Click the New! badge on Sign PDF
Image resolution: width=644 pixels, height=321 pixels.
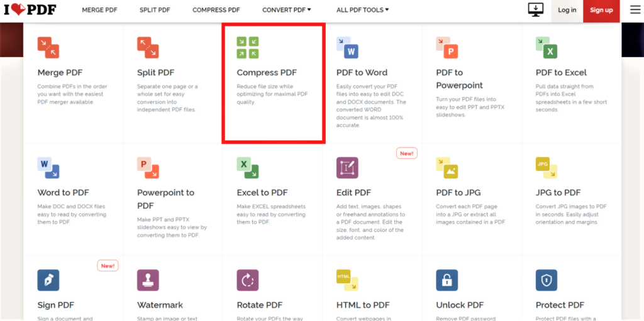coord(108,266)
